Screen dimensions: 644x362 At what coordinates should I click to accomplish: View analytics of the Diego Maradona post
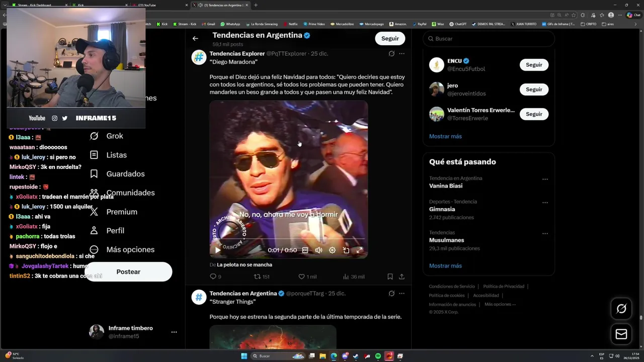353,277
